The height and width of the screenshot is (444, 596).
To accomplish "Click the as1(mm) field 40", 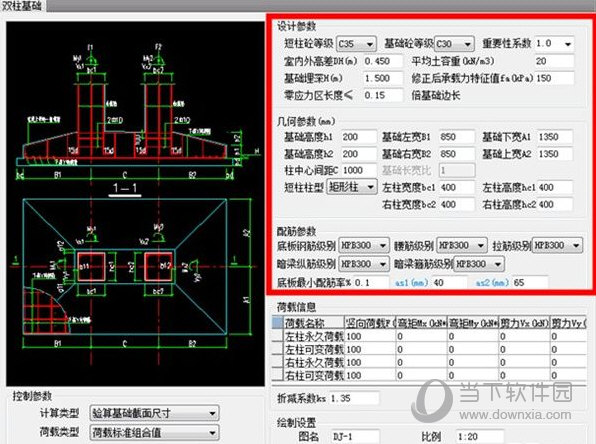I will coord(450,283).
